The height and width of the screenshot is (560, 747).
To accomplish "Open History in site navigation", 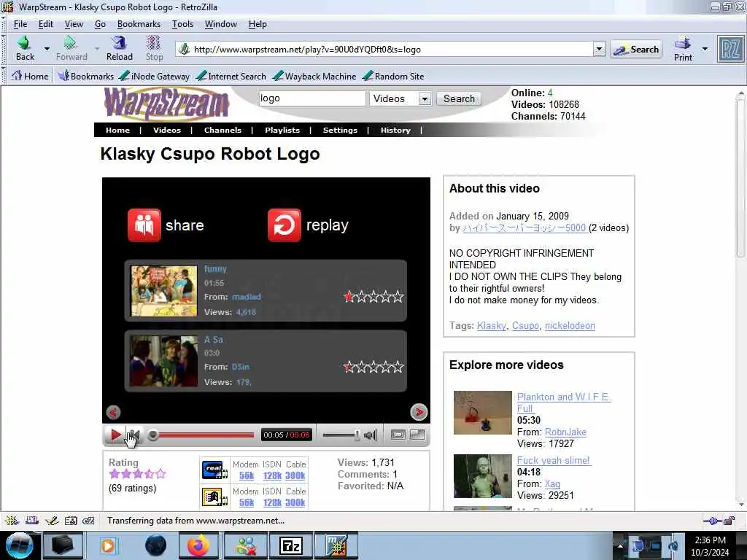I will 395,130.
